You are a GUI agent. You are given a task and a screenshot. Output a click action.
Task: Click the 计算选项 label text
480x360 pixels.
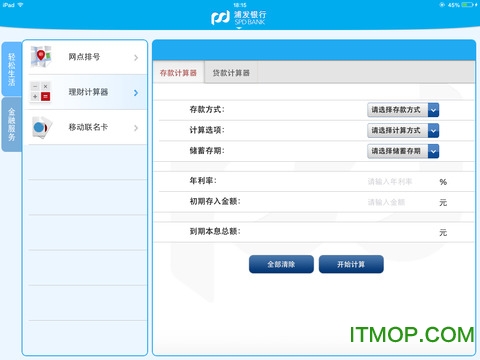point(207,130)
